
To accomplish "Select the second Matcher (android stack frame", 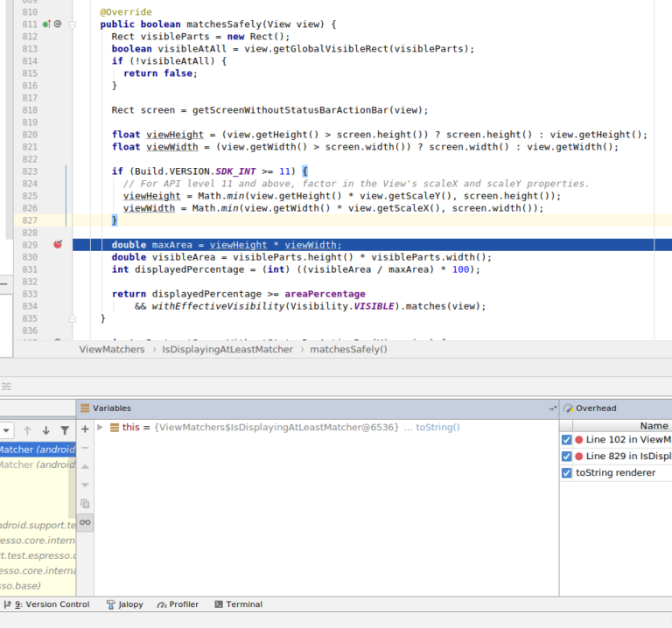I will pyautogui.click(x=38, y=464).
